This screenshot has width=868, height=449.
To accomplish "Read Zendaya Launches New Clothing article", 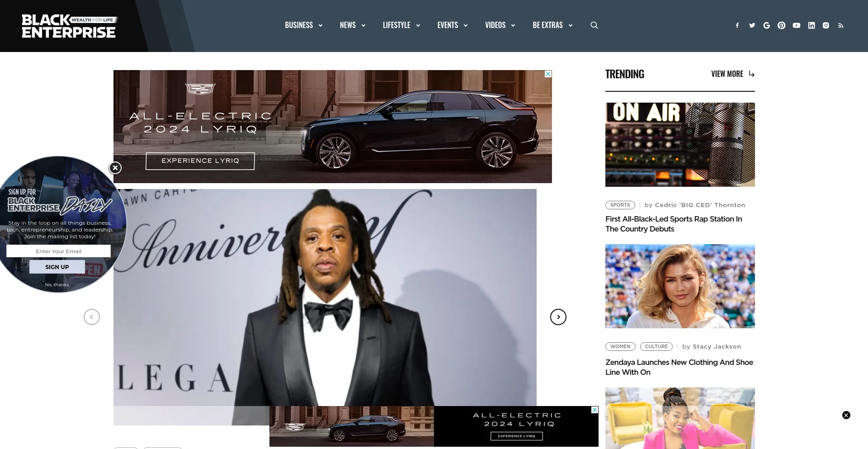I will 679,367.
